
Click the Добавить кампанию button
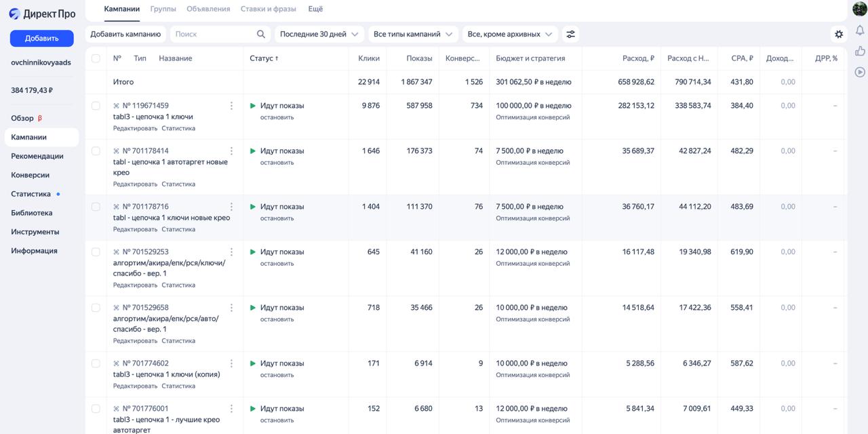(125, 34)
